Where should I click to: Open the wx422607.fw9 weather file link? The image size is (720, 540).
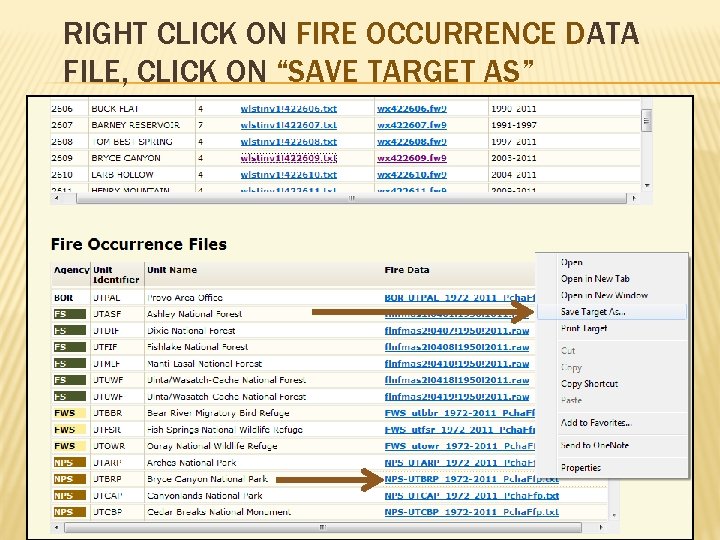(411, 125)
